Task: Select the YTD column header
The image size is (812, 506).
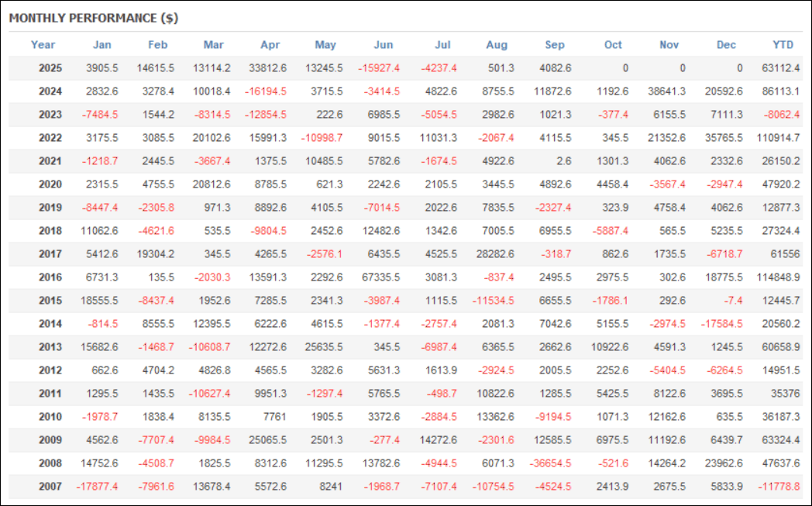Action: pos(781,45)
